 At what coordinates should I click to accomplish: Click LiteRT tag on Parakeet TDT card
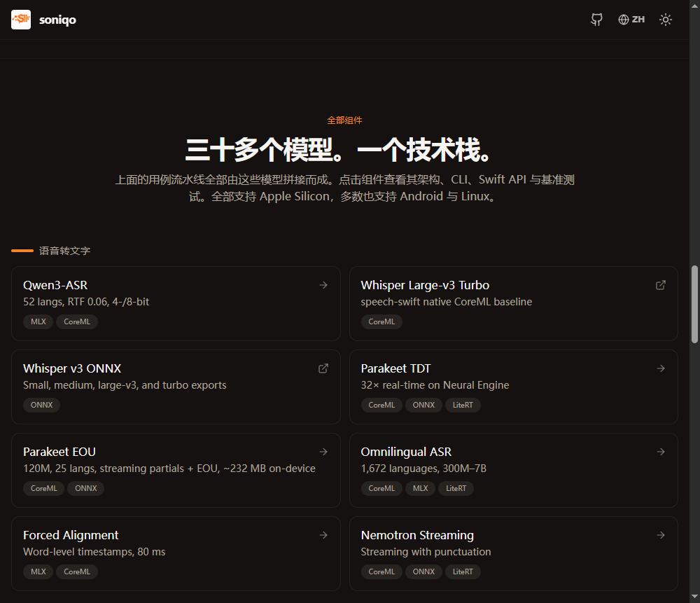coord(463,405)
